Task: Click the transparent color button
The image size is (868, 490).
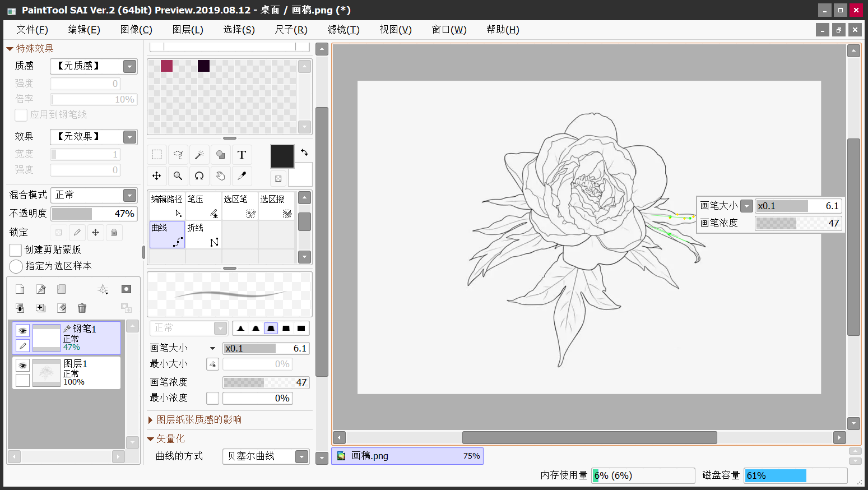Action: pyautogui.click(x=278, y=178)
